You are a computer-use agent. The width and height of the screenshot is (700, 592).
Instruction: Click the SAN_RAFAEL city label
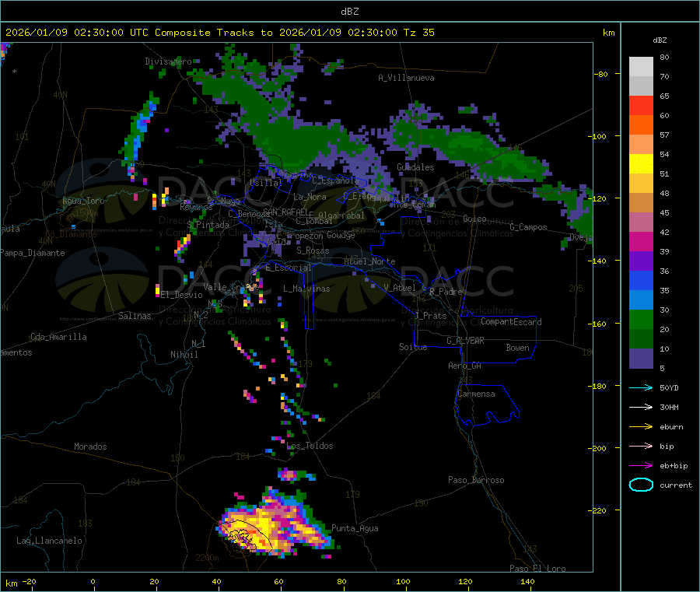point(285,211)
